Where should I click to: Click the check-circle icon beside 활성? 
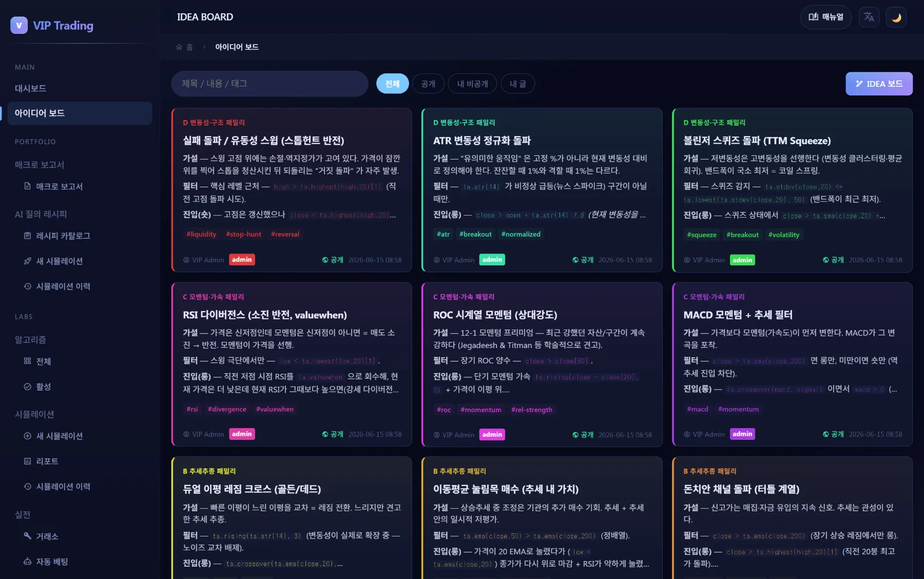28,387
